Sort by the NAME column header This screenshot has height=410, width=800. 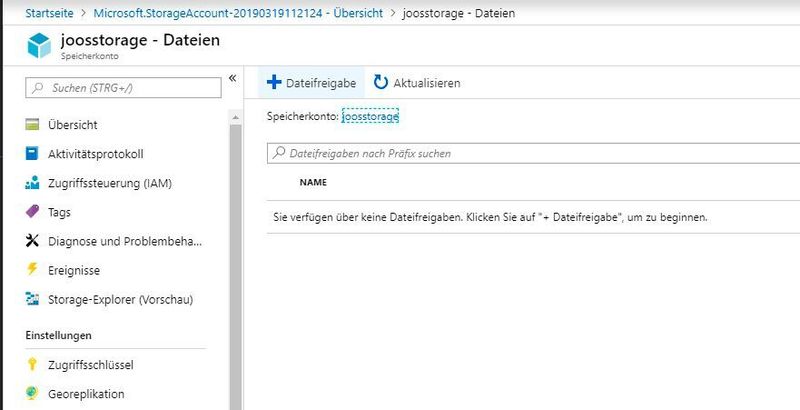(x=313, y=182)
